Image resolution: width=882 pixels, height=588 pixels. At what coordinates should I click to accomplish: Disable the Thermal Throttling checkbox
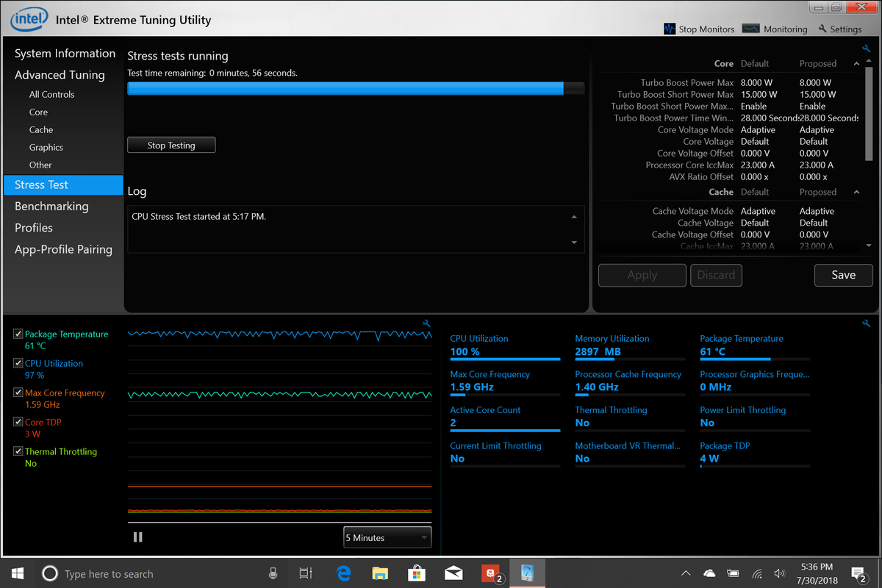pos(18,452)
